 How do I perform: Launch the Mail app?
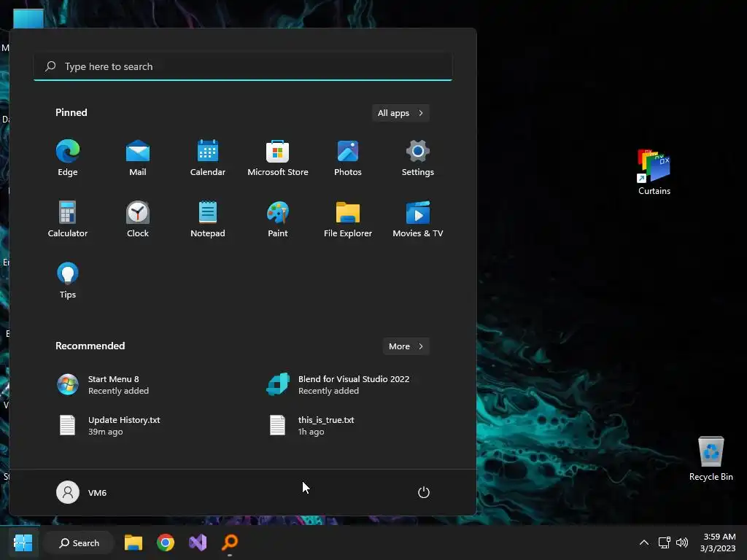(138, 158)
